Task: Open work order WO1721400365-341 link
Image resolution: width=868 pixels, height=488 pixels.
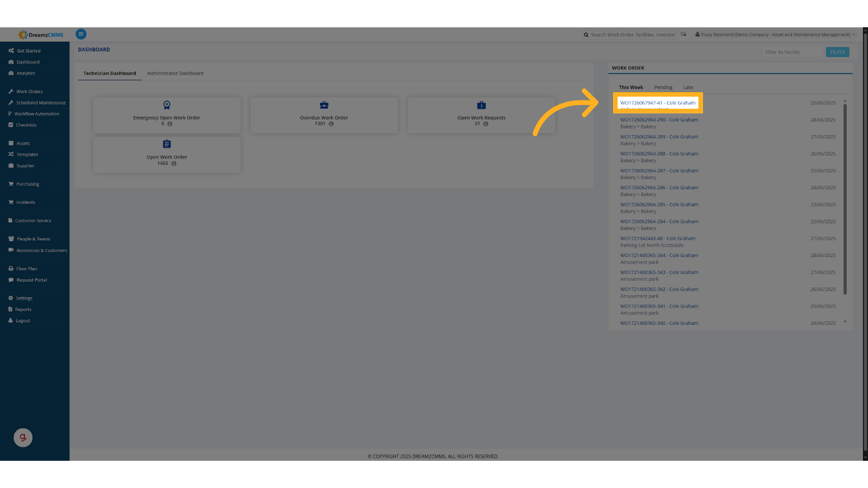Action: (659, 306)
